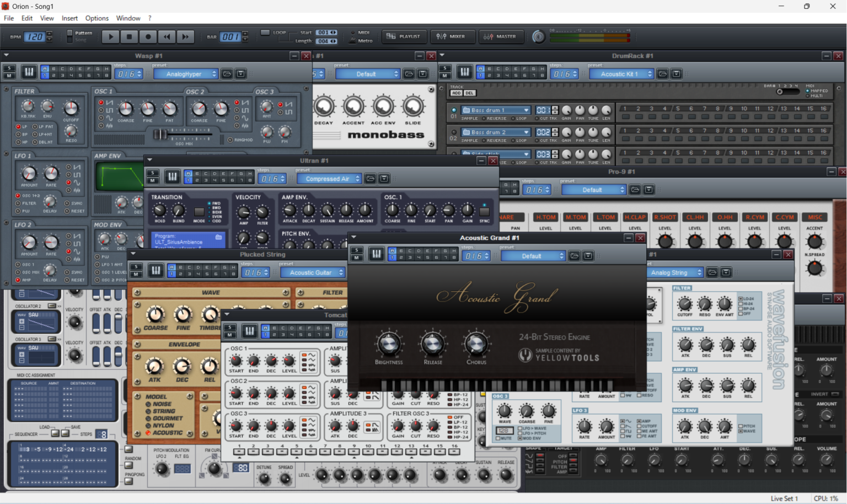Open the Master effects panel
This screenshot has height=504, width=847.
point(500,36)
